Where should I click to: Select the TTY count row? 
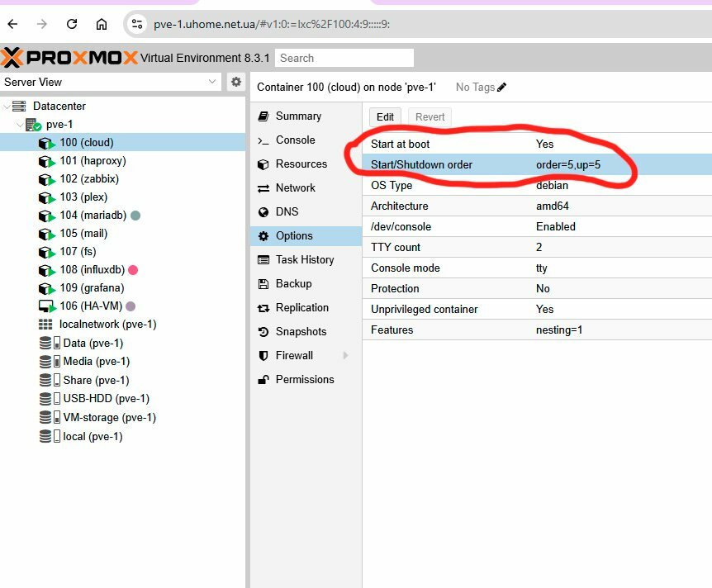537,247
